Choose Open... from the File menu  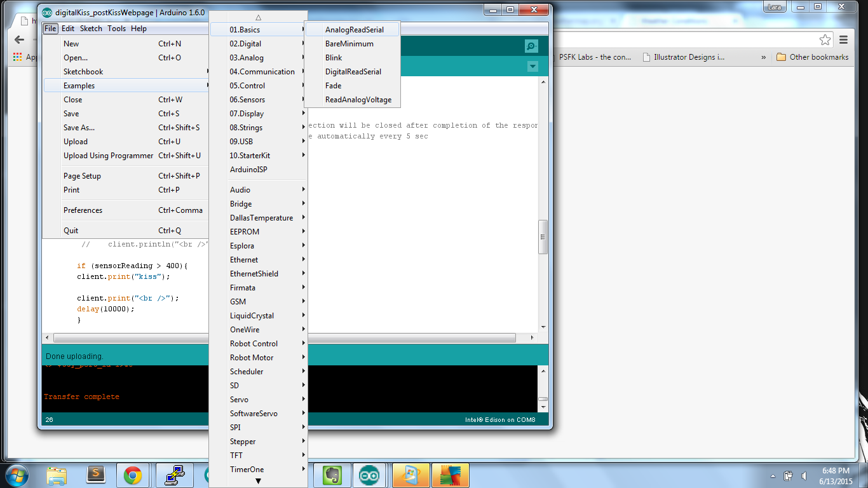(126, 58)
